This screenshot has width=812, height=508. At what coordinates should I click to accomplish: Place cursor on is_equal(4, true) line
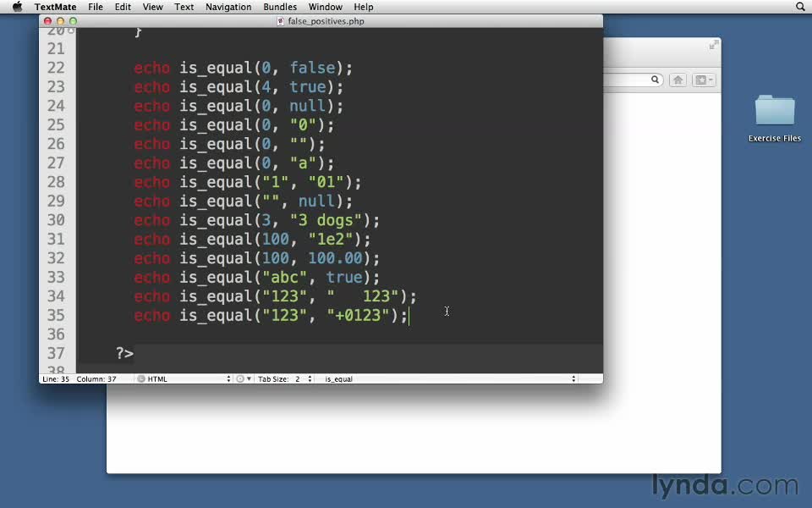(x=239, y=87)
